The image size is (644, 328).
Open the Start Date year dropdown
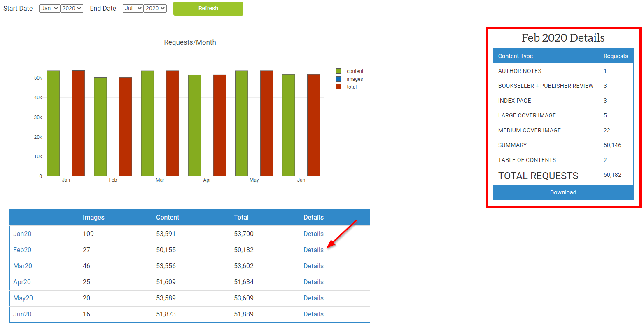click(x=71, y=8)
